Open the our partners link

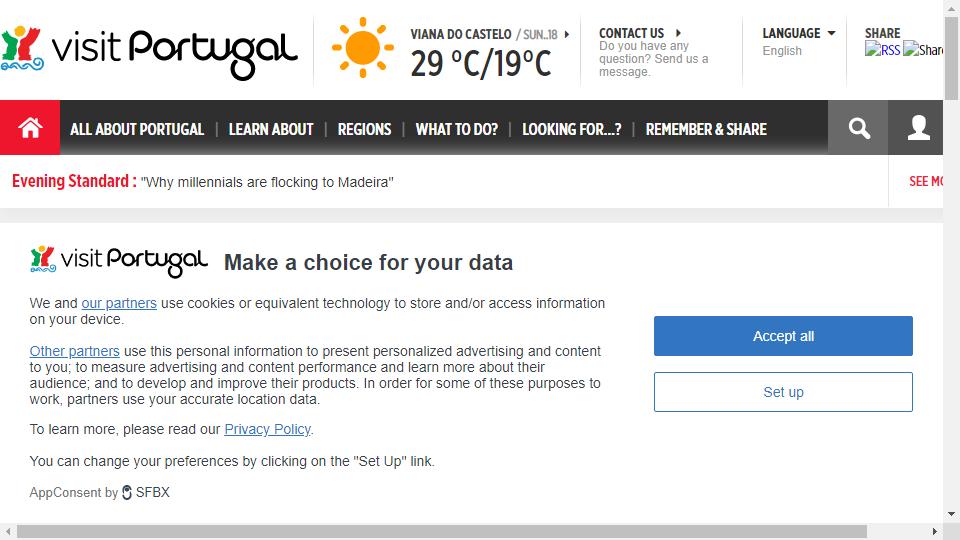click(119, 303)
